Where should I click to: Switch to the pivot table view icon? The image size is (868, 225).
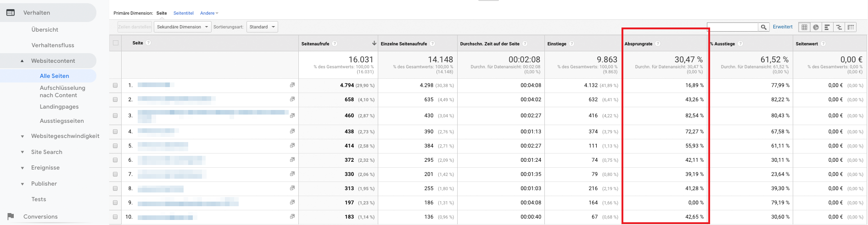851,27
